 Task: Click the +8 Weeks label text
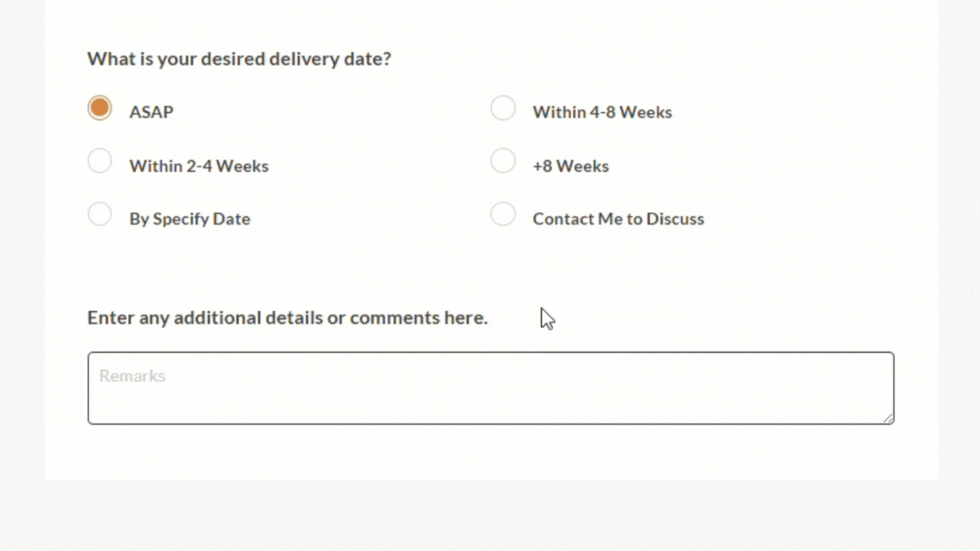(x=570, y=166)
